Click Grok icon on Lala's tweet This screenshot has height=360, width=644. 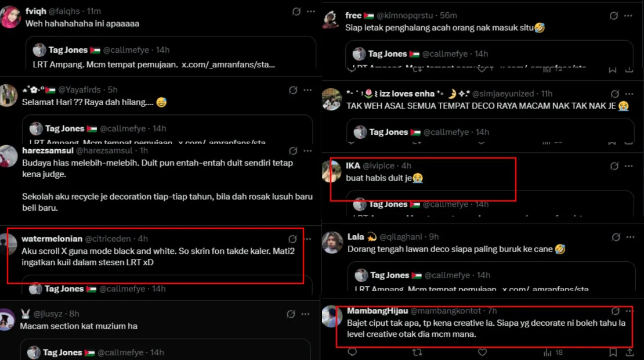pos(615,237)
